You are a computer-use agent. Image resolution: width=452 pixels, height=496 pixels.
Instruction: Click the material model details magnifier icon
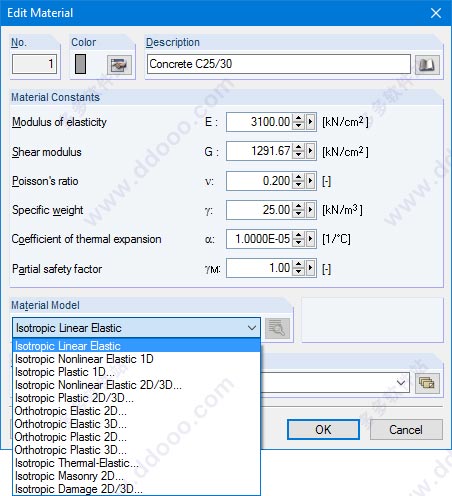click(277, 328)
